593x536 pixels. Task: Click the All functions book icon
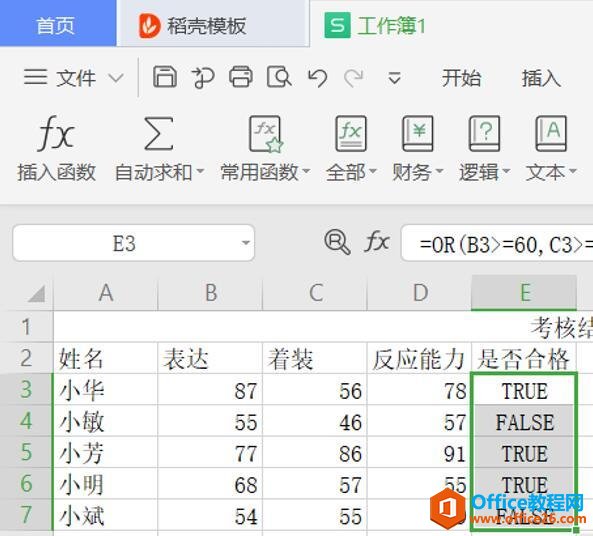pos(351,134)
